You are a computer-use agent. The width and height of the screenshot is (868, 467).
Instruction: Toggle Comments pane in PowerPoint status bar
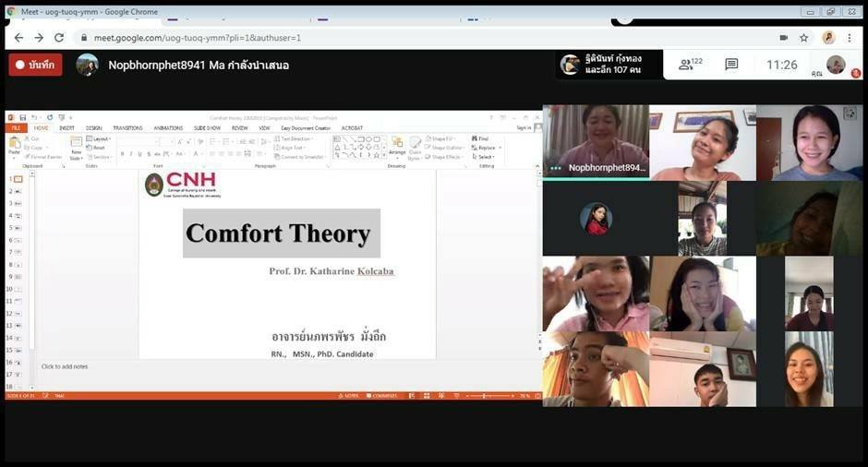383,396
